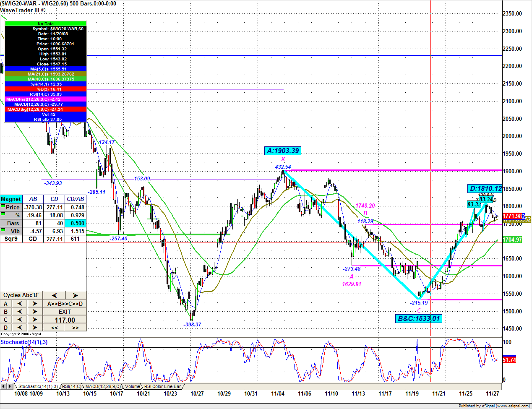This screenshot has height=409, width=532.
Task: Click the RSI clb 37.85 row
Action: [x=46, y=119]
